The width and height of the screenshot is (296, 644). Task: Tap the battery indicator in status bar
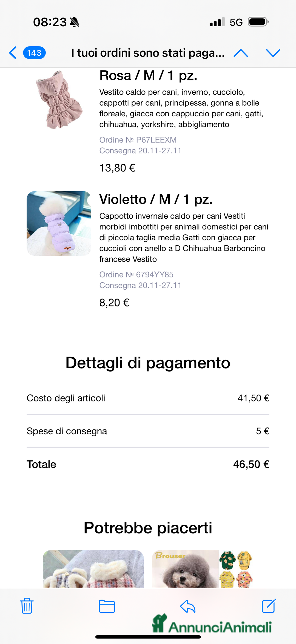tap(258, 22)
